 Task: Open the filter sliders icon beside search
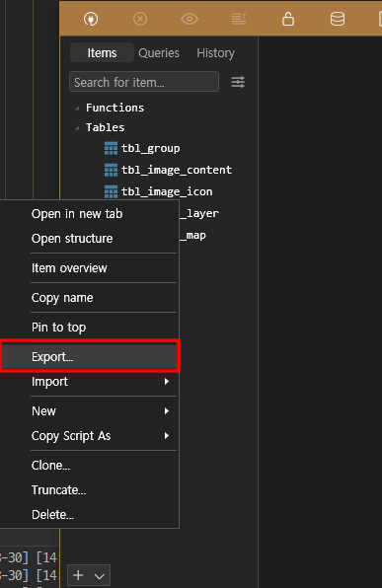pos(238,82)
